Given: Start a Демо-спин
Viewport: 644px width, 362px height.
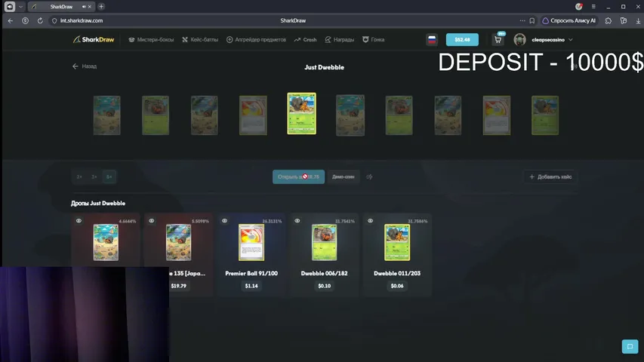Looking at the screenshot, I should point(343,177).
